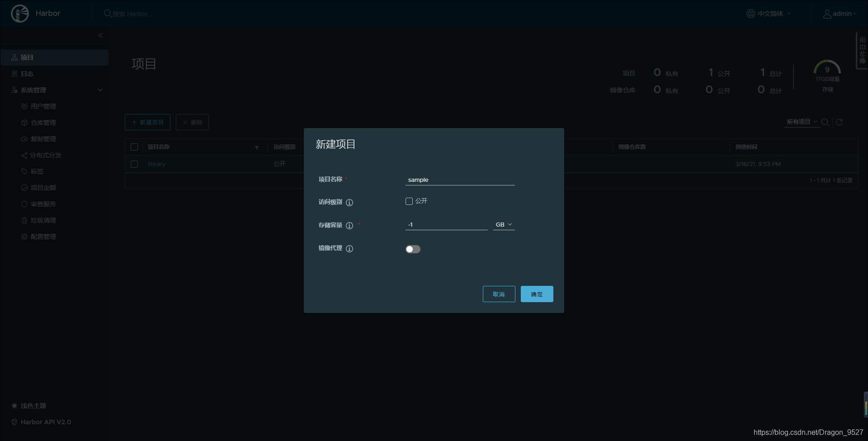Viewport: 868px width, 441px height.
Task: Click the 镜像仓库数 column header
Action: (x=632, y=147)
